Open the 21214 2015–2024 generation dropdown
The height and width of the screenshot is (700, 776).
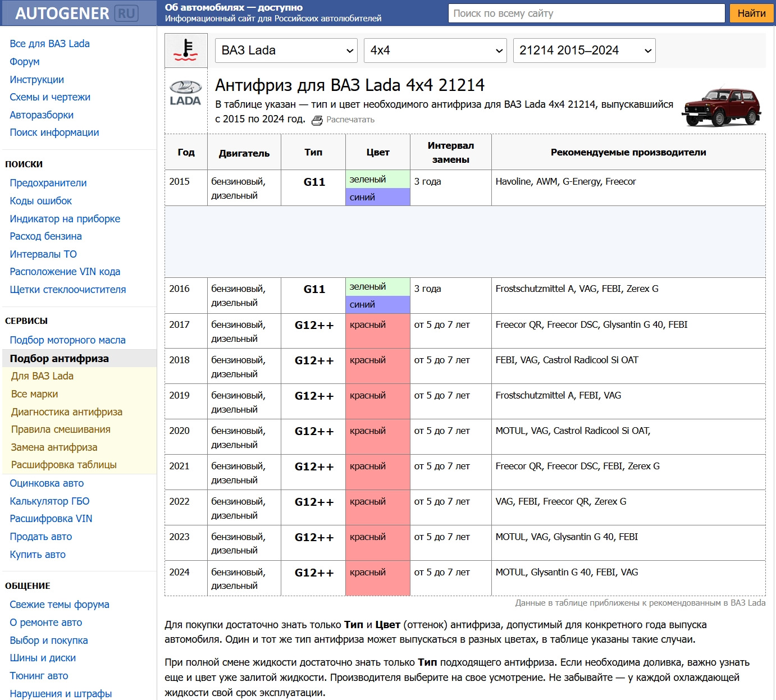tap(584, 51)
